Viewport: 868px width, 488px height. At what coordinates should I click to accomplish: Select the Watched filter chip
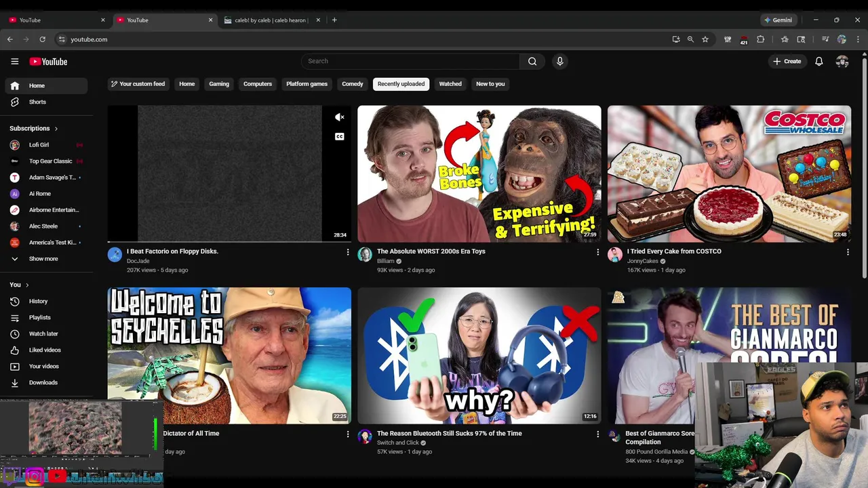click(x=450, y=84)
